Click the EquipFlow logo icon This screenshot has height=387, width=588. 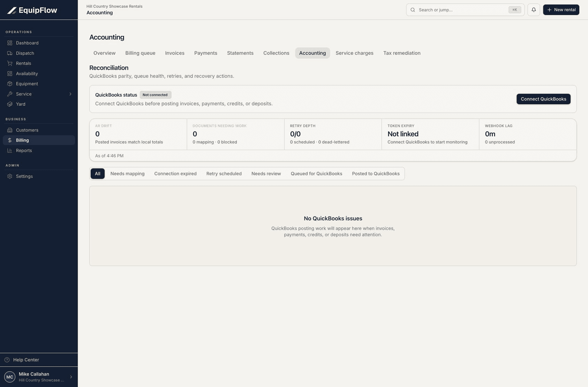[12, 10]
